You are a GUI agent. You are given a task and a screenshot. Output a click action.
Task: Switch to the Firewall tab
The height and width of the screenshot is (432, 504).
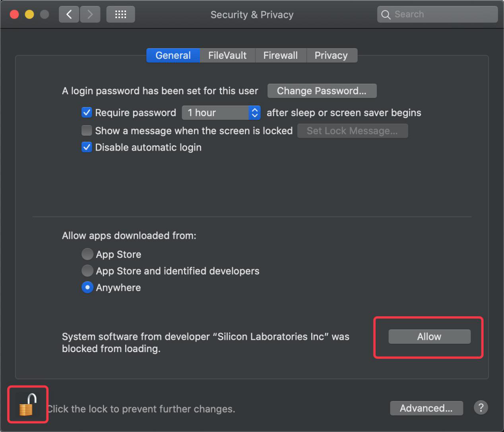click(x=281, y=55)
